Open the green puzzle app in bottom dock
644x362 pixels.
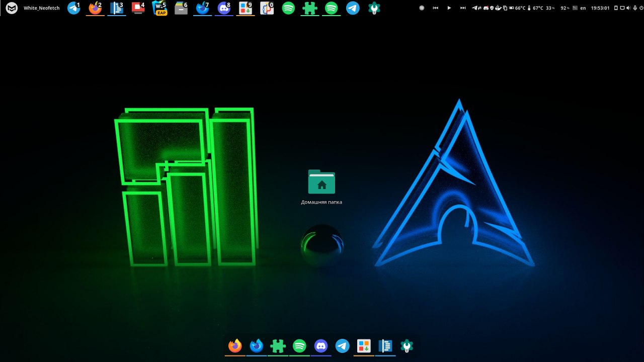click(x=278, y=346)
